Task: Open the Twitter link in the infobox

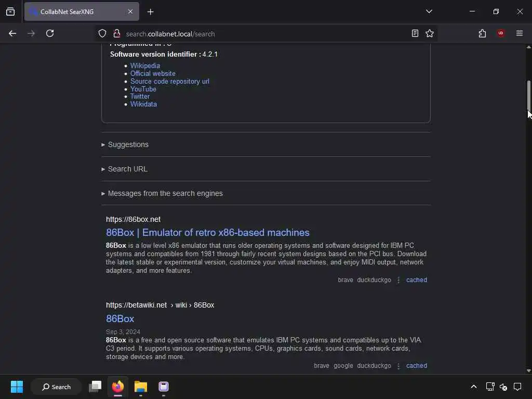Action: 140,96
